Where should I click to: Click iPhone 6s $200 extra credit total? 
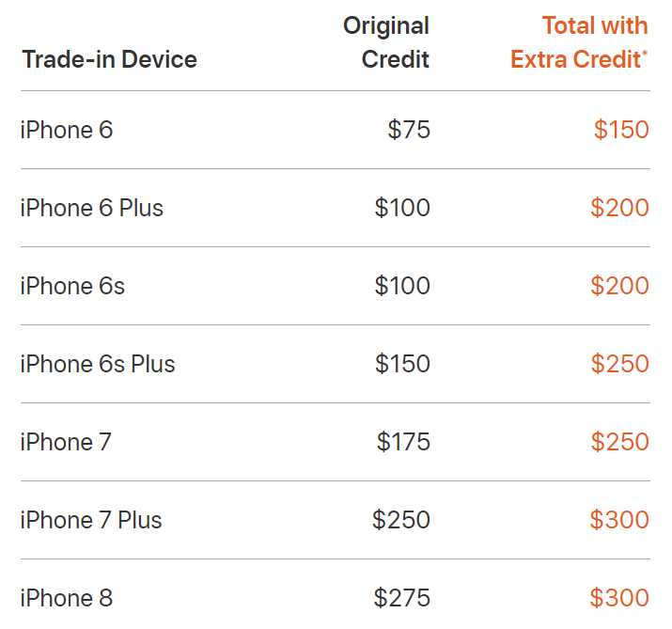pyautogui.click(x=619, y=286)
